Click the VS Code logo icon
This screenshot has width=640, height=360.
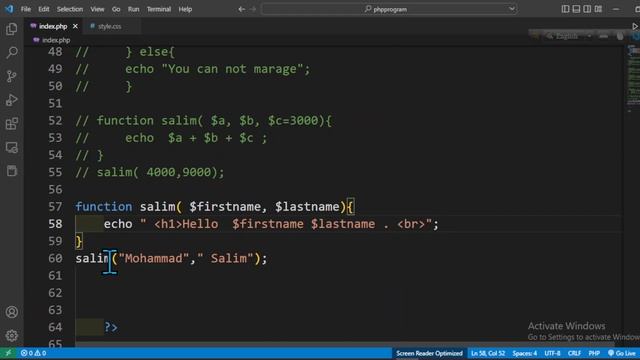9,9
